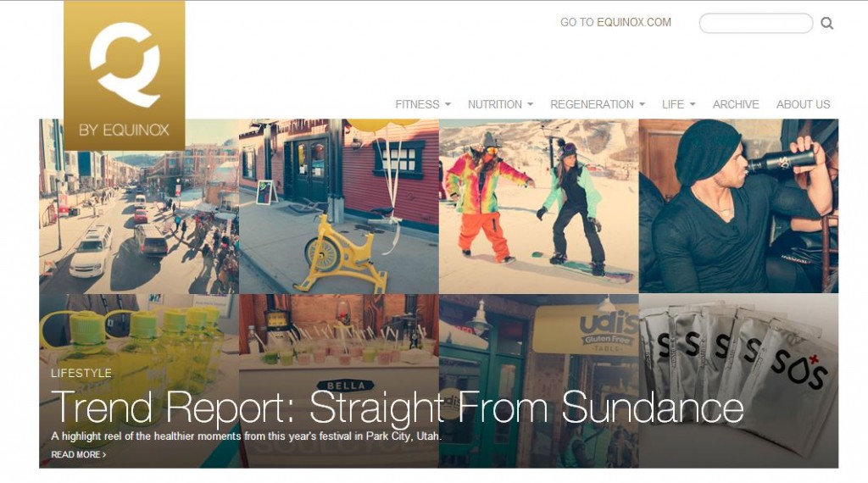Click the man drinking from bottle photo

tap(738, 207)
